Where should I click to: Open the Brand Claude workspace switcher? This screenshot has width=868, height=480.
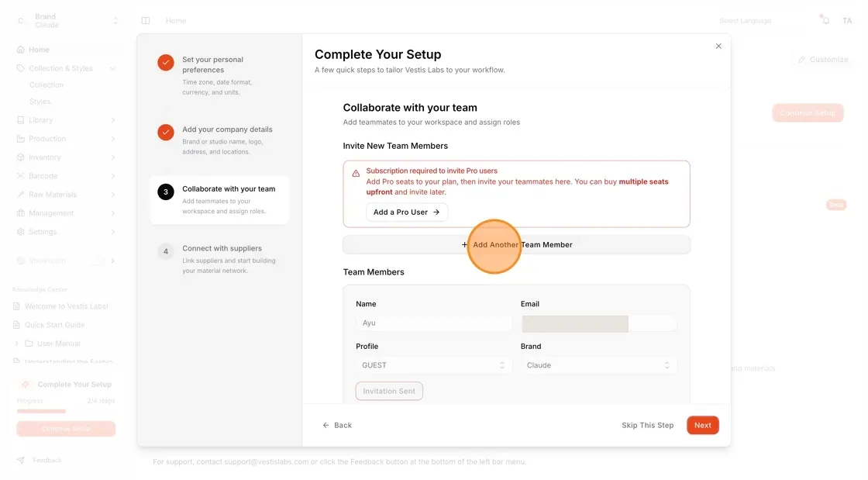pos(67,21)
